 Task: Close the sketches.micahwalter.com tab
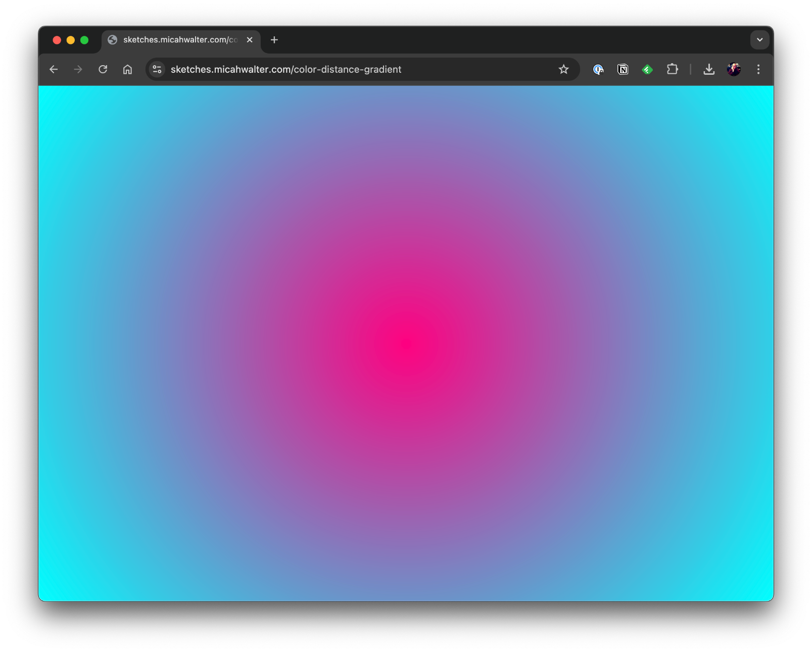click(250, 40)
